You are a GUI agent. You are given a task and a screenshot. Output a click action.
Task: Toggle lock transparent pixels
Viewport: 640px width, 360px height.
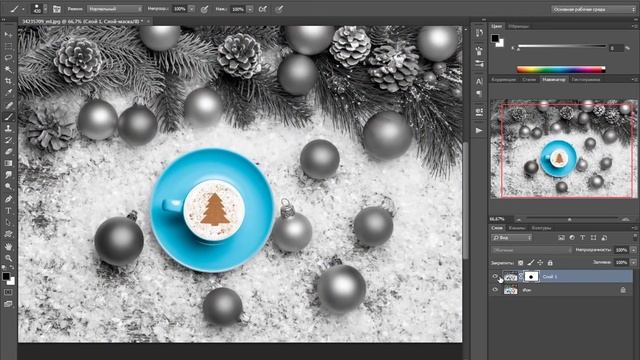coord(520,263)
